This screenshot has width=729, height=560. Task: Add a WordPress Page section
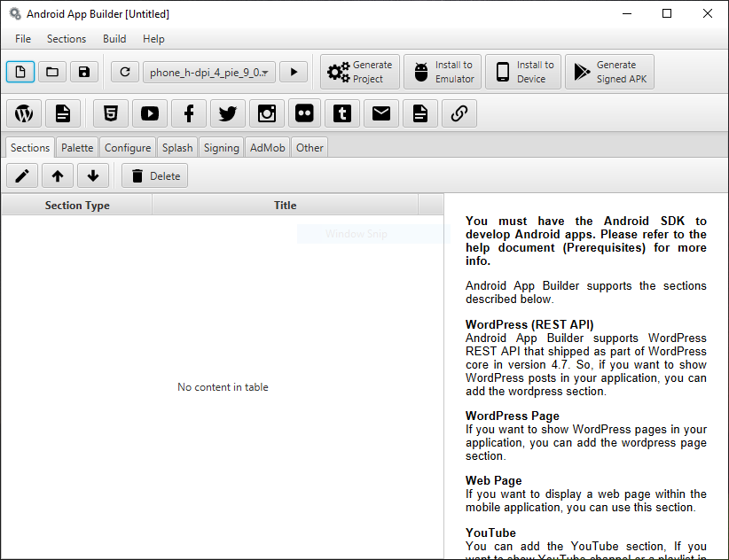63,113
